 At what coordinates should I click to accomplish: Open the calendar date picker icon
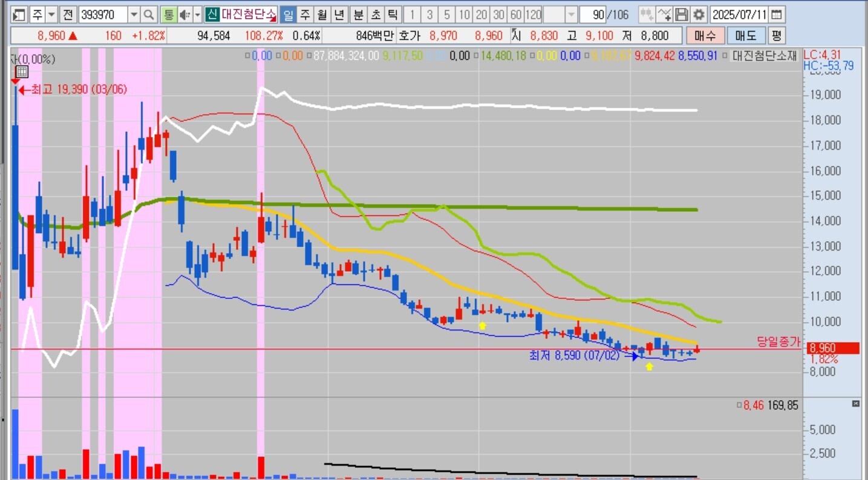coord(776,15)
